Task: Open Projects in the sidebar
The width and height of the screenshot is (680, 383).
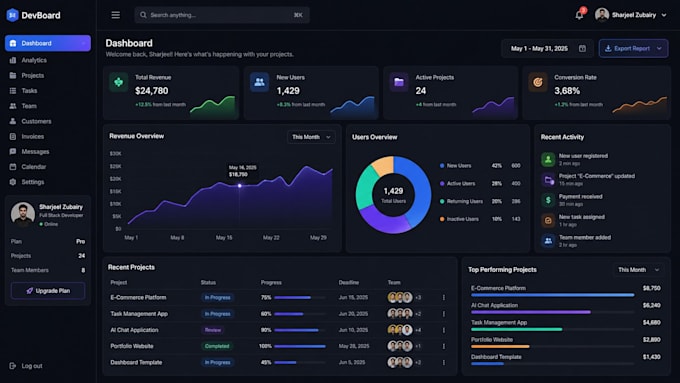Action: coord(48,75)
